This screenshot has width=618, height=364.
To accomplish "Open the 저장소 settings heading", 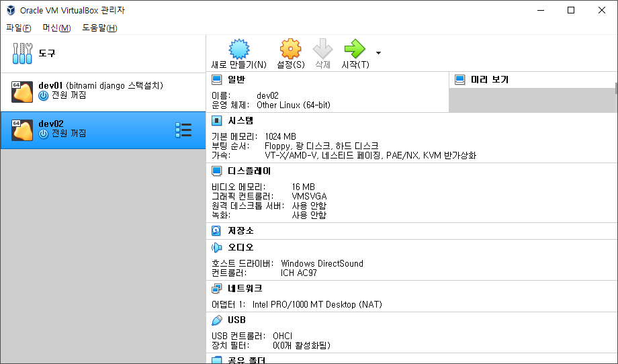I will point(240,230).
